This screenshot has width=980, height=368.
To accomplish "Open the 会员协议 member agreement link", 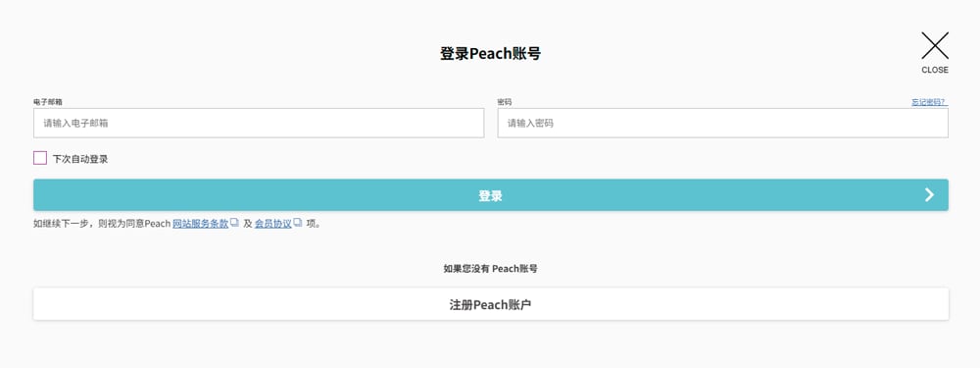I will pyautogui.click(x=273, y=224).
